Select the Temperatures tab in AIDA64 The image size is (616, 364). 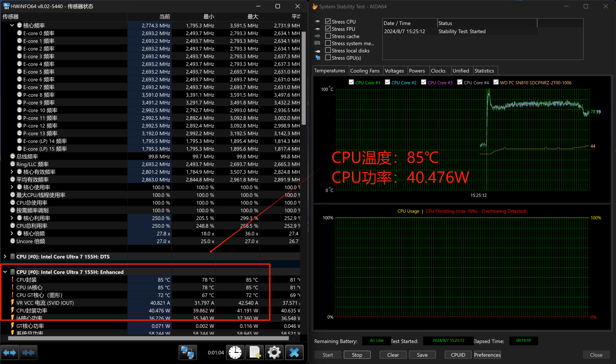(x=329, y=70)
